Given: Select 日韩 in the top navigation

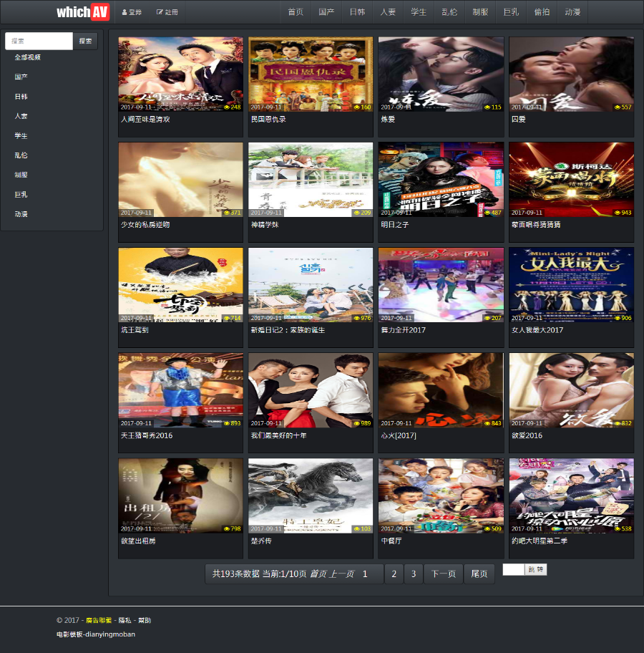Looking at the screenshot, I should pos(357,12).
